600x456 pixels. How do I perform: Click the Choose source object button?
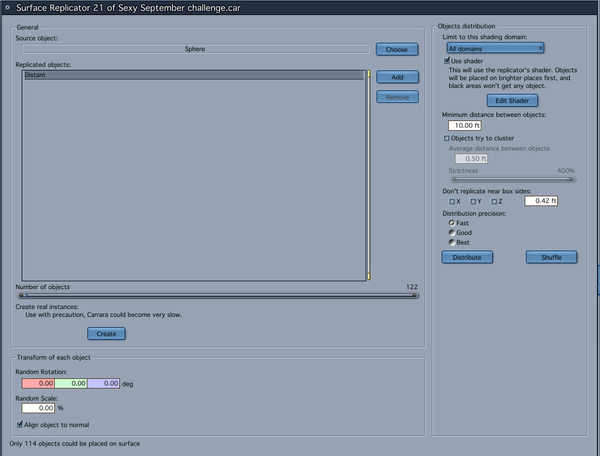397,49
